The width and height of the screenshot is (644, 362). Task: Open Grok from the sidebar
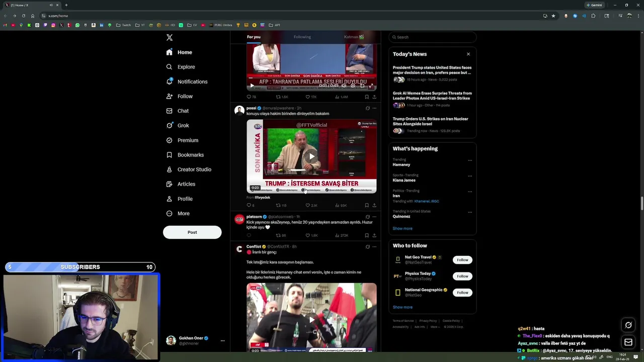(x=177, y=125)
